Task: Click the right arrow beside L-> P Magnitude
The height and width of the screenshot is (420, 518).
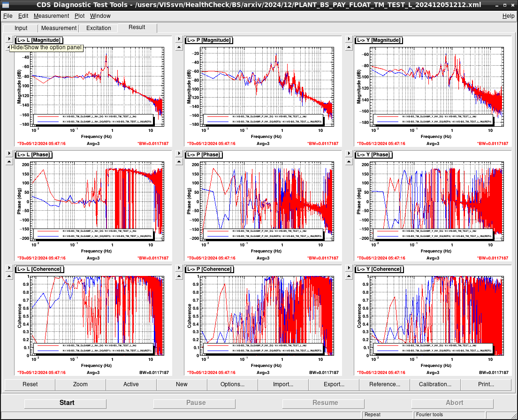Action: (x=179, y=39)
